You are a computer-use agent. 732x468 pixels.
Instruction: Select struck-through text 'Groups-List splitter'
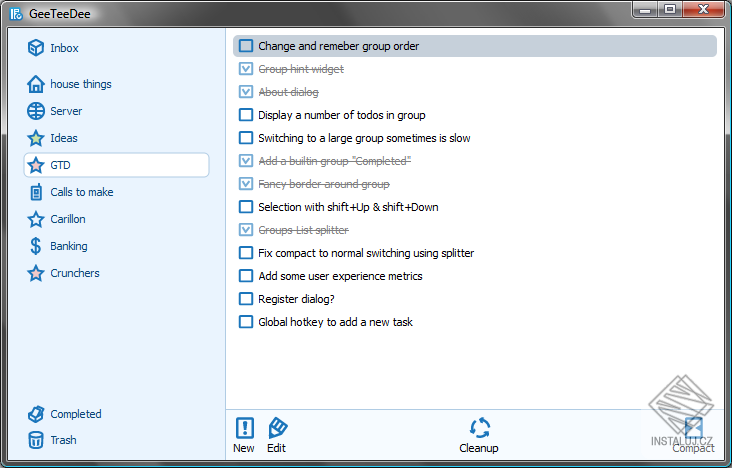pos(303,230)
